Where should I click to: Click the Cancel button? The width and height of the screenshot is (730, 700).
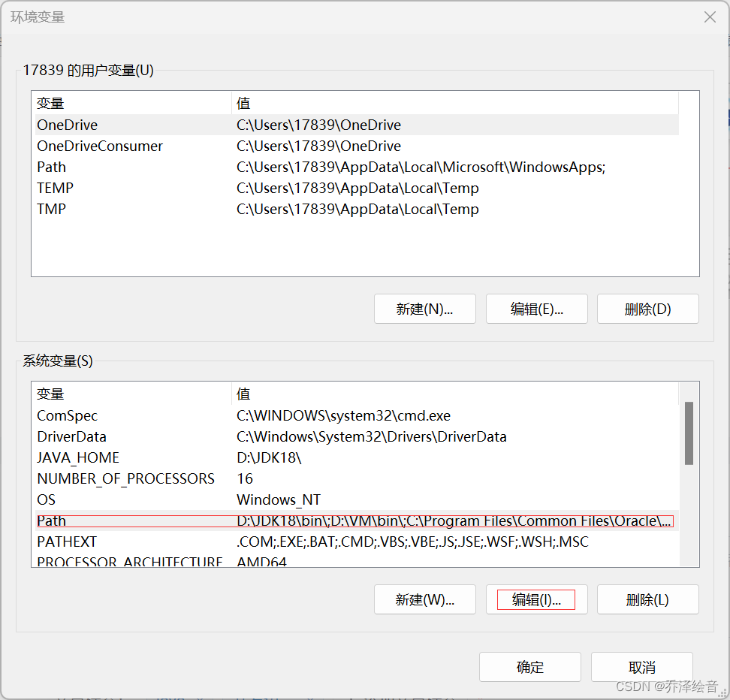(641, 666)
